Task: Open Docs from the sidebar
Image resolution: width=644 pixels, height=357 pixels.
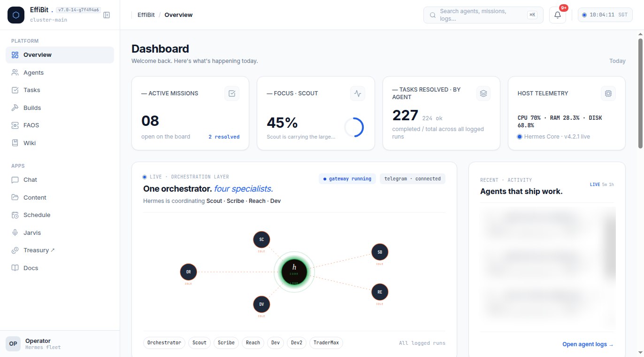Action: pyautogui.click(x=60, y=268)
